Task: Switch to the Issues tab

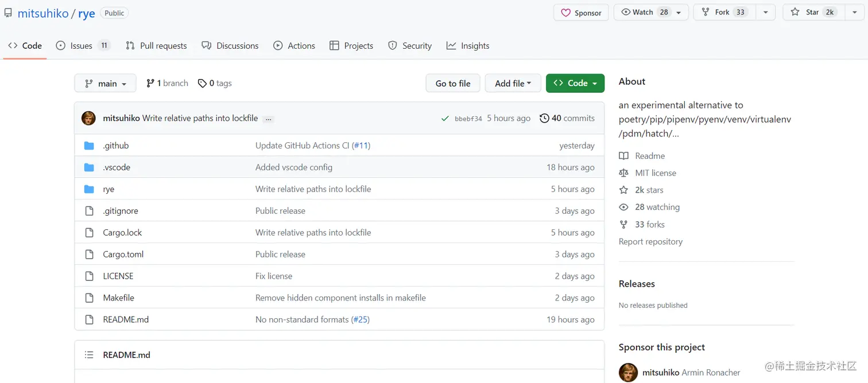Action: [x=83, y=46]
